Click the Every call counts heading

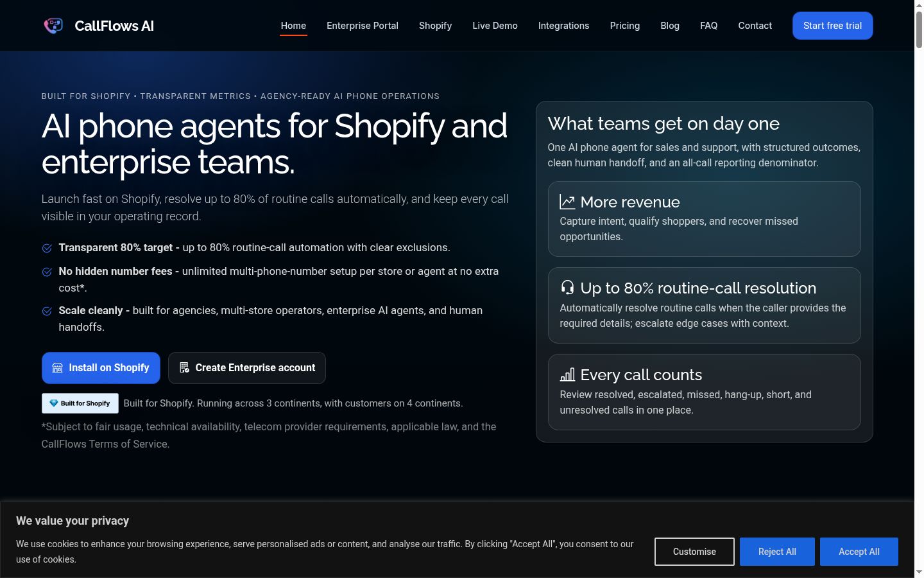point(641,374)
